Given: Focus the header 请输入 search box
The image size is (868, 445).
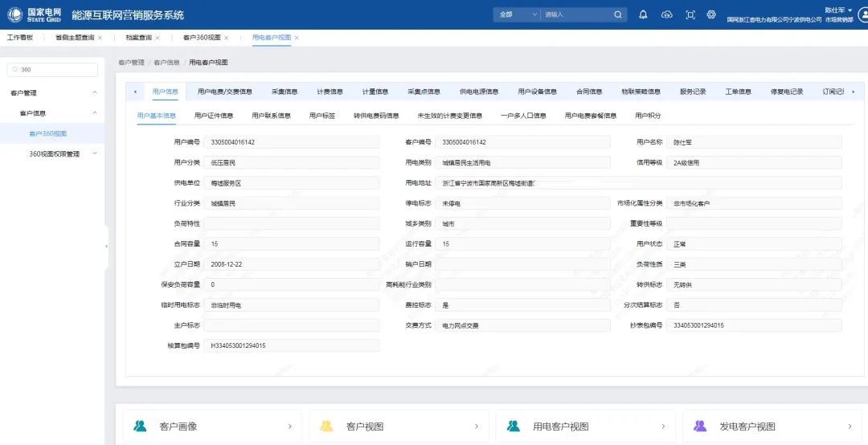Looking at the screenshot, I should tap(575, 15).
